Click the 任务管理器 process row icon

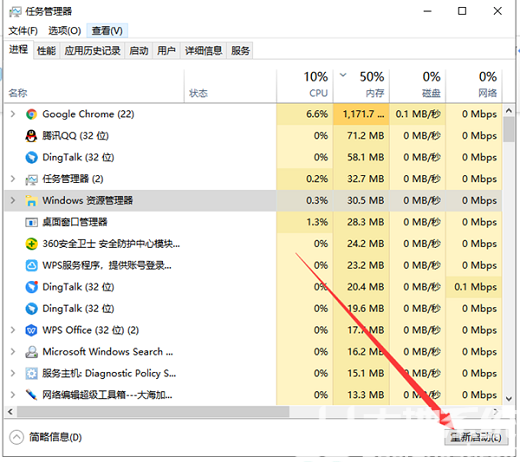(x=31, y=179)
